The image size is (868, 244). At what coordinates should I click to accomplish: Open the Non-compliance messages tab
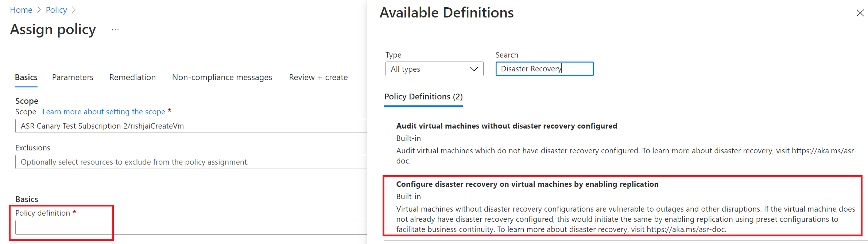coord(222,77)
